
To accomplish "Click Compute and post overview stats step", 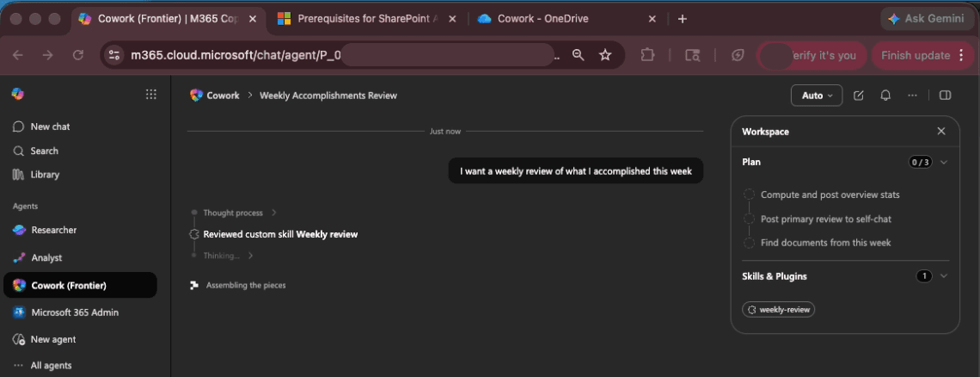I will coord(830,195).
